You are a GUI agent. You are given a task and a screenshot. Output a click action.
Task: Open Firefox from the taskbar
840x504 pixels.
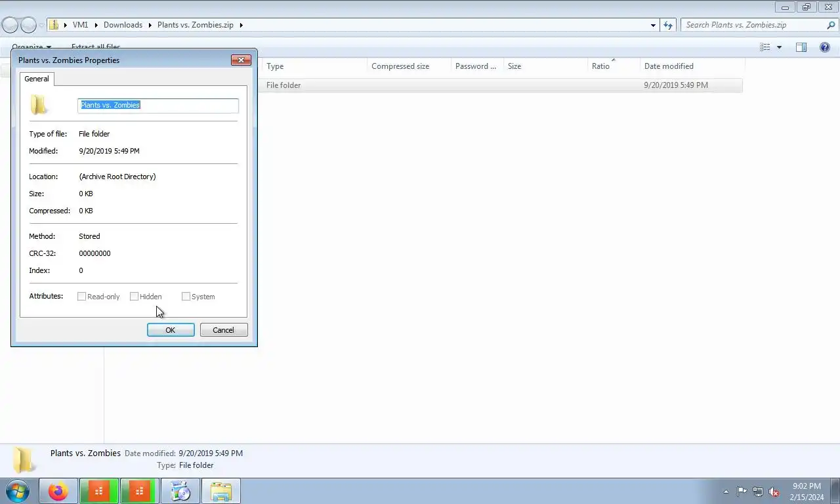point(58,491)
